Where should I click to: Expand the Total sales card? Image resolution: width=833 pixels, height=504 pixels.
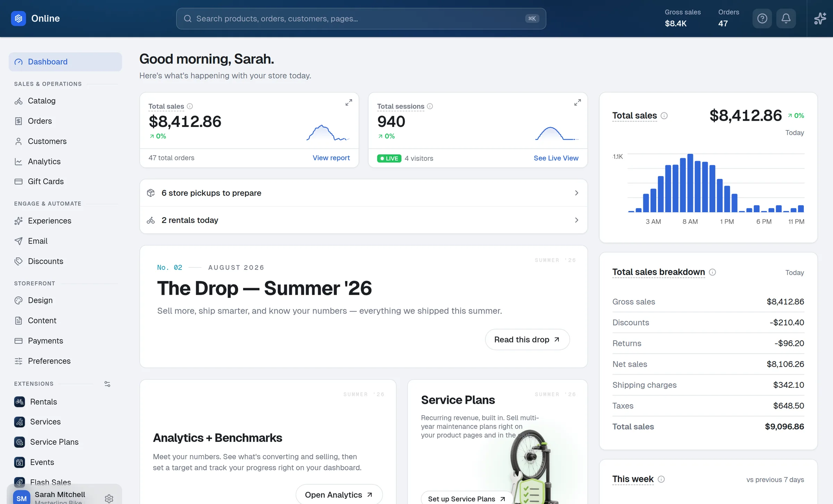click(x=349, y=102)
